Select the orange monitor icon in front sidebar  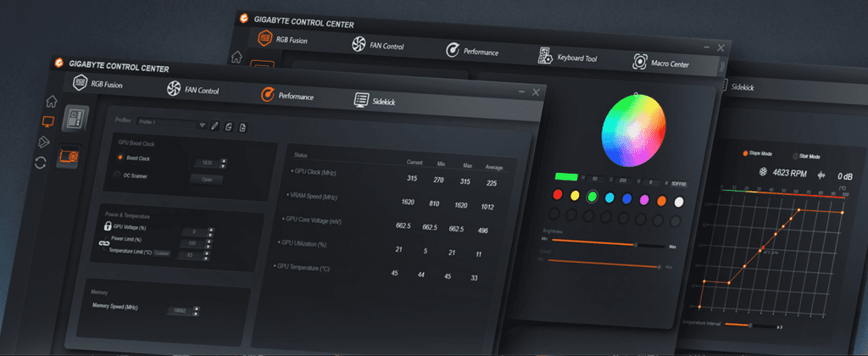point(48,122)
